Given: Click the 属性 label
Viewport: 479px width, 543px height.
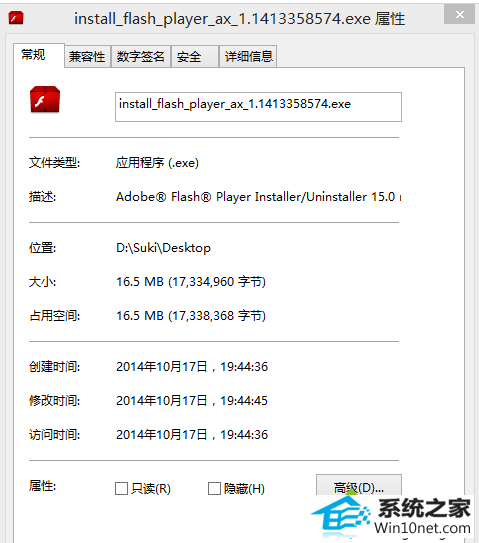Looking at the screenshot, I should [x=43, y=486].
